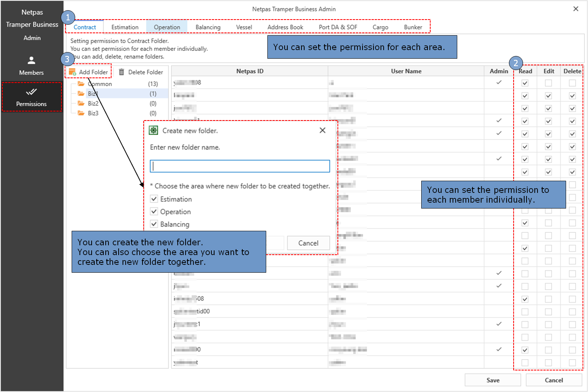Image resolution: width=588 pixels, height=392 pixels.
Task: Click the Add Folder icon
Action: pyautogui.click(x=72, y=72)
